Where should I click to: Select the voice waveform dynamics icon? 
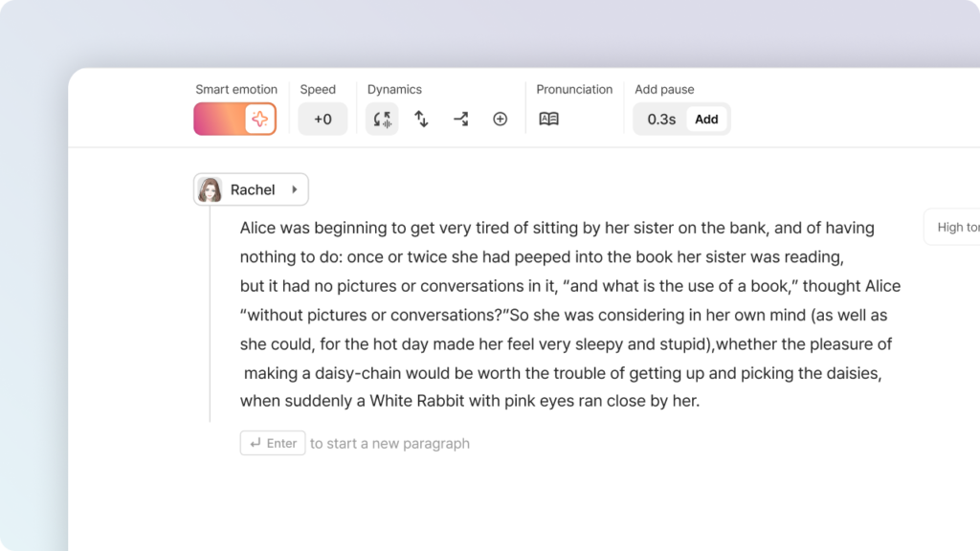382,119
